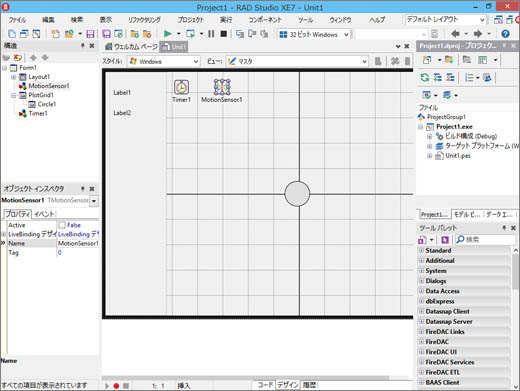
Task: Switch to the Code tab at bottom
Action: (265, 385)
